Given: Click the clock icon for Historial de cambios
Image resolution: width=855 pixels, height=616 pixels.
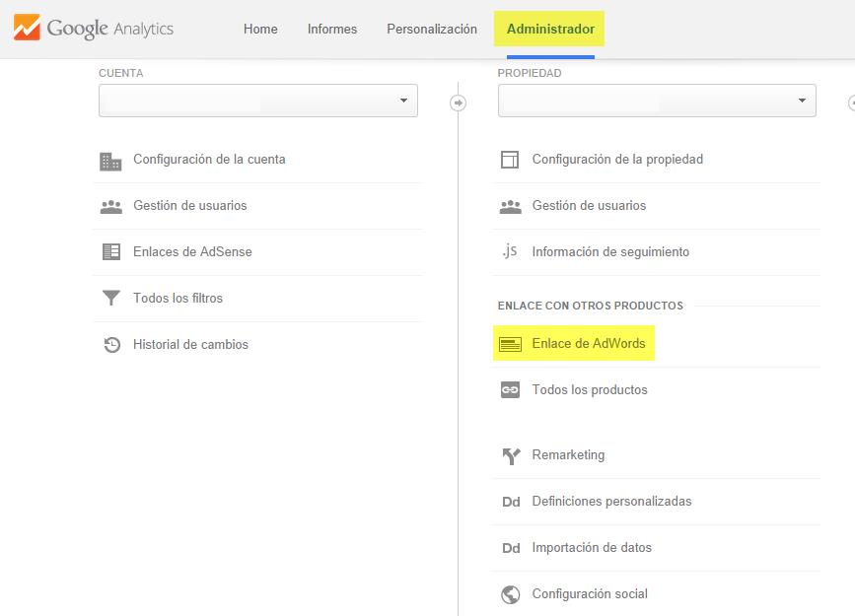Looking at the screenshot, I should tap(110, 345).
